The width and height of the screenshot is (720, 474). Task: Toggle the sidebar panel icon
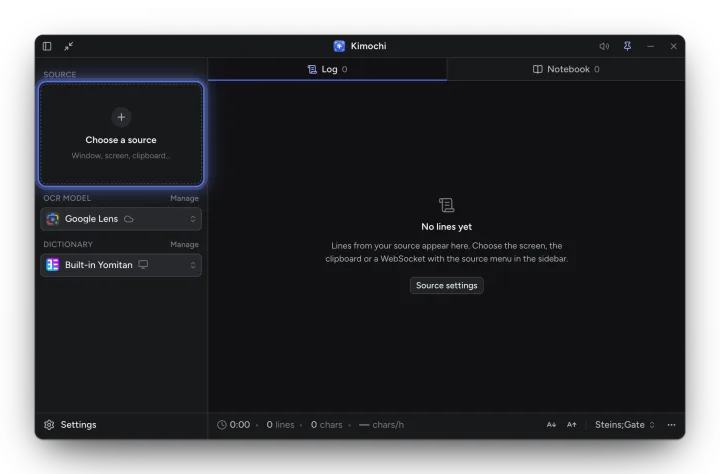tap(47, 46)
